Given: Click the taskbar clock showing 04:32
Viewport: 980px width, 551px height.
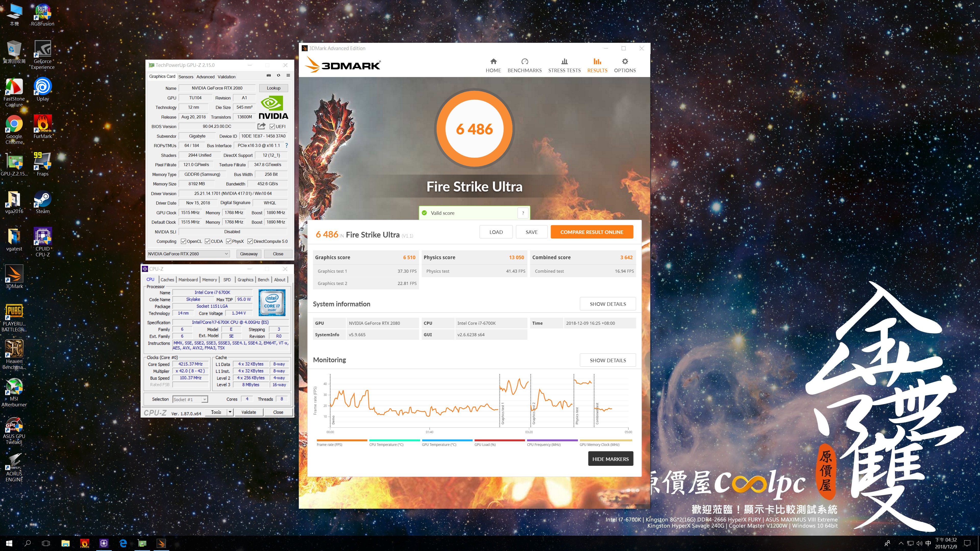Looking at the screenshot, I should pos(946,543).
